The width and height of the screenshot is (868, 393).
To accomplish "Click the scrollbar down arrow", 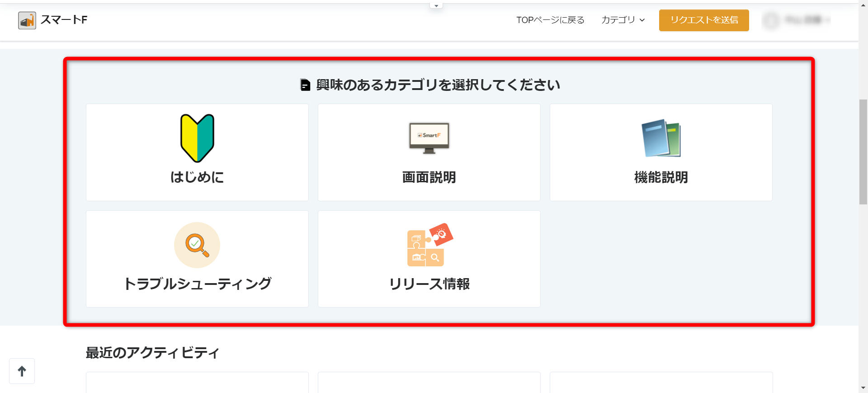I will point(863,388).
